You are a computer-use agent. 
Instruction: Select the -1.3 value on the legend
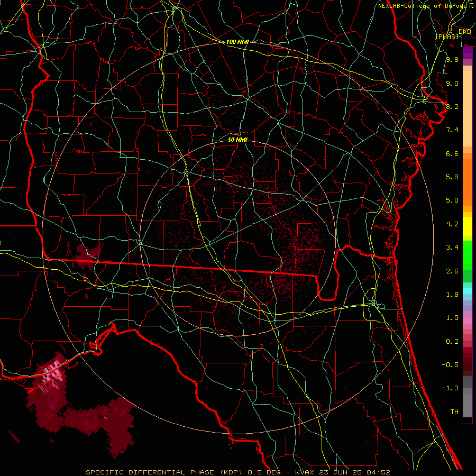450,388
